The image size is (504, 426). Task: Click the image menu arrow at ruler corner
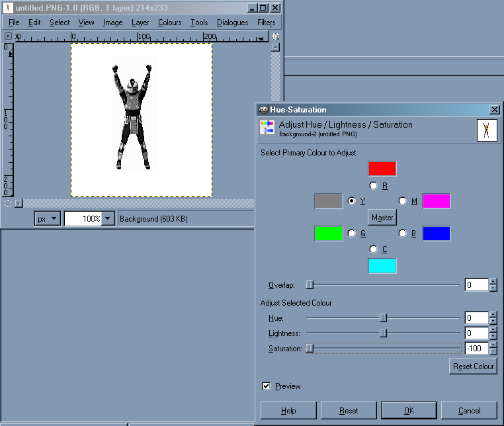pos(9,36)
